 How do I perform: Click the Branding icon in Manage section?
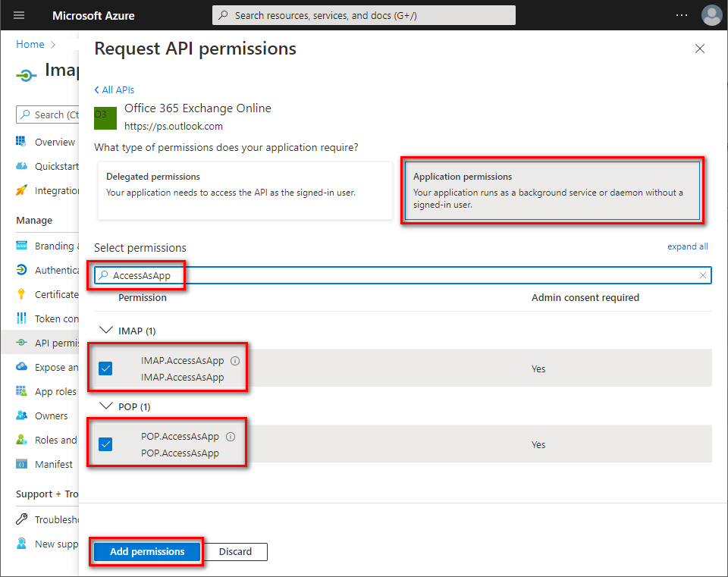21,246
